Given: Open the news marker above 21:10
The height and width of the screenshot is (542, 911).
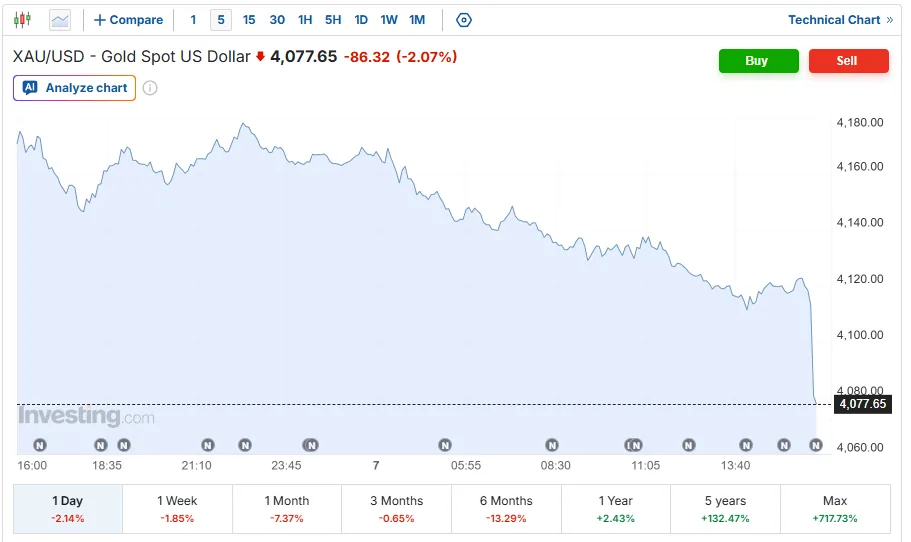Looking at the screenshot, I should pyautogui.click(x=208, y=446).
